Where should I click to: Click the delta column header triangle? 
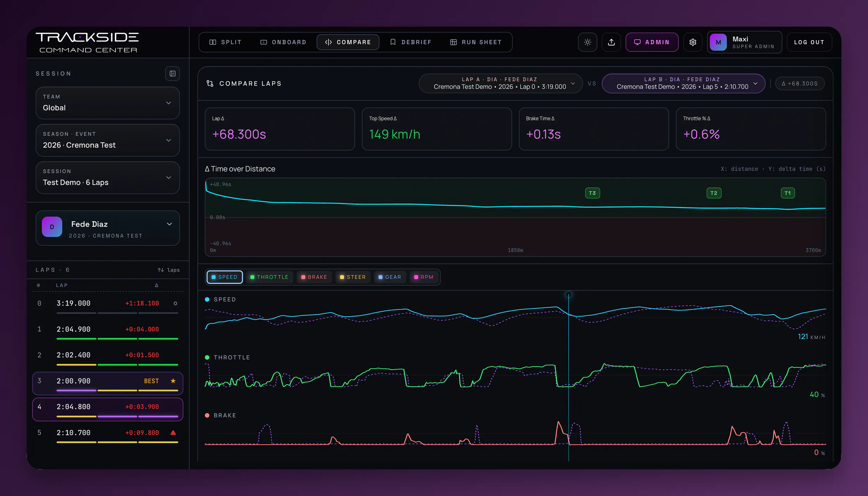tap(156, 285)
